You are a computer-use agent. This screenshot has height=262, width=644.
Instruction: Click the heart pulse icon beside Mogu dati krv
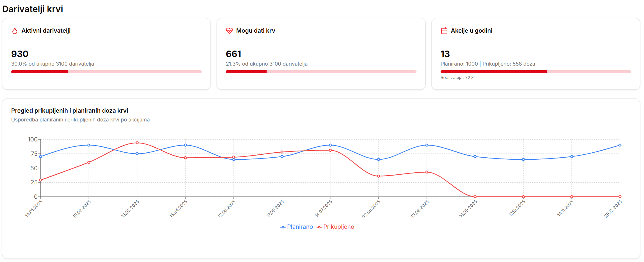[229, 31]
